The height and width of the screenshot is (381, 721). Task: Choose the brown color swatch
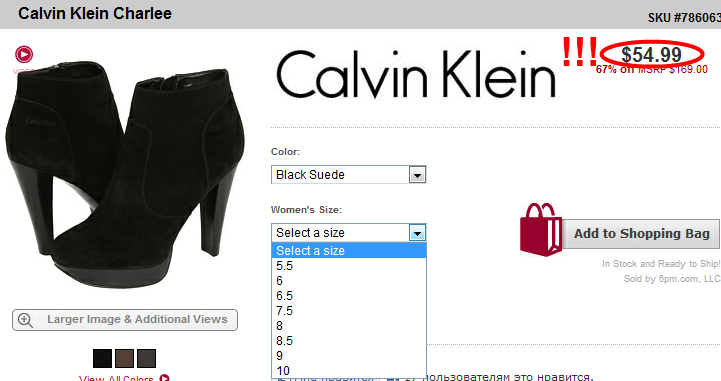tap(124, 358)
